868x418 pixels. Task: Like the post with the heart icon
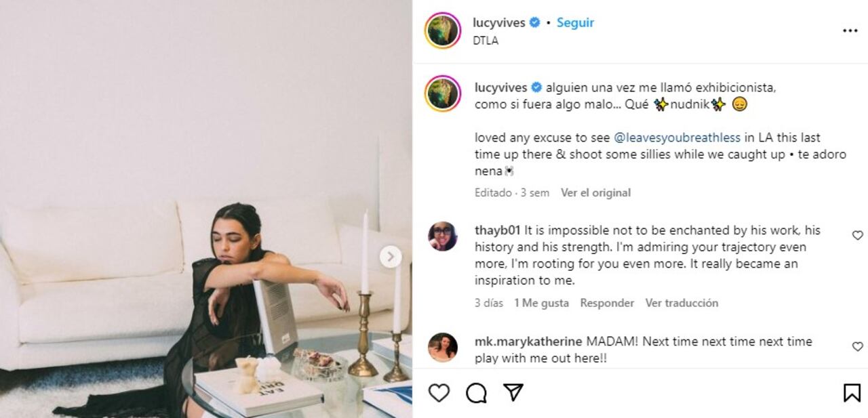tap(441, 392)
